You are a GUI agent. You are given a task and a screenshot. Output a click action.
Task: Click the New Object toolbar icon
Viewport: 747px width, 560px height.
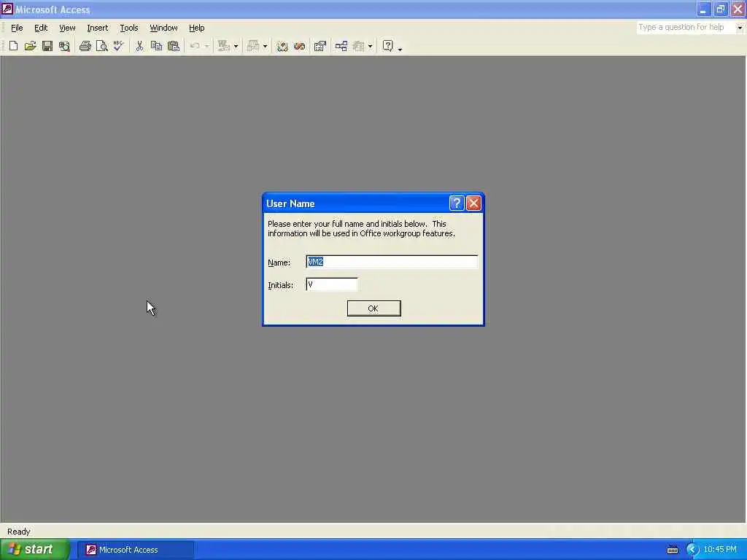(359, 46)
